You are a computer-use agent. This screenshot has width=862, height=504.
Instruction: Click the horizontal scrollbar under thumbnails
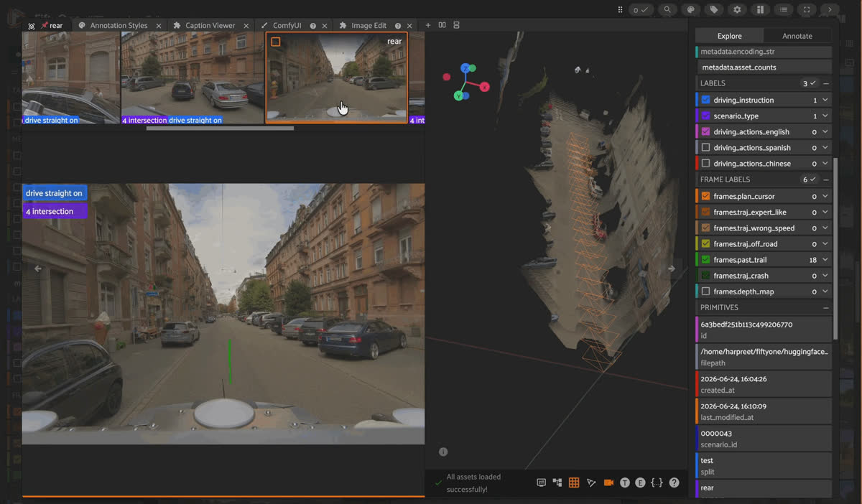(x=220, y=129)
